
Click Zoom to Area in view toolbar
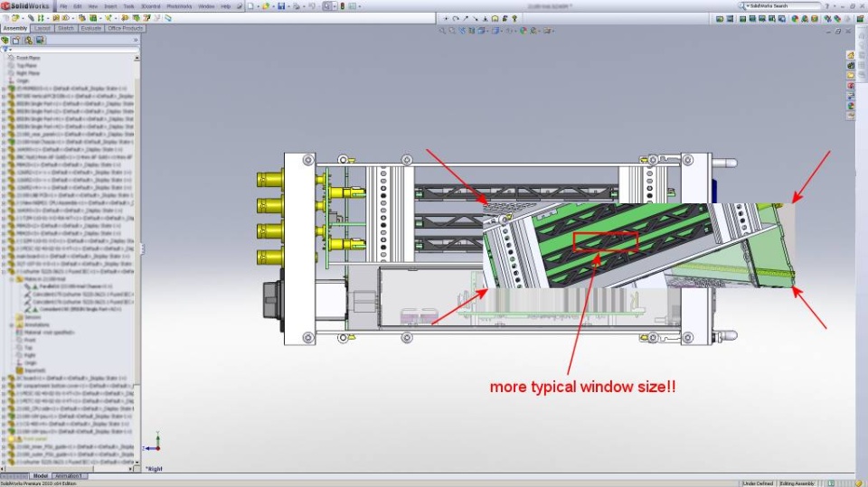[x=452, y=31]
